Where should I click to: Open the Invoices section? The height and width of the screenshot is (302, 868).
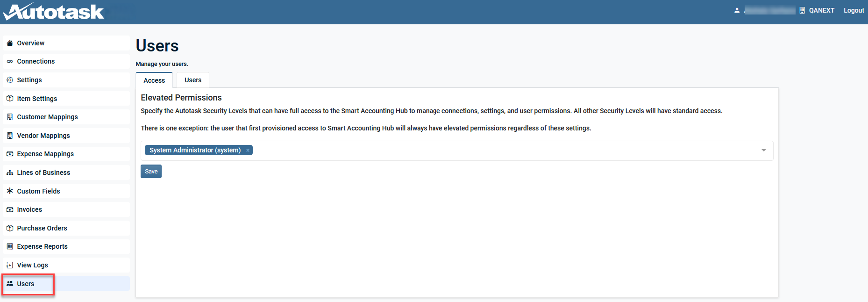point(29,209)
